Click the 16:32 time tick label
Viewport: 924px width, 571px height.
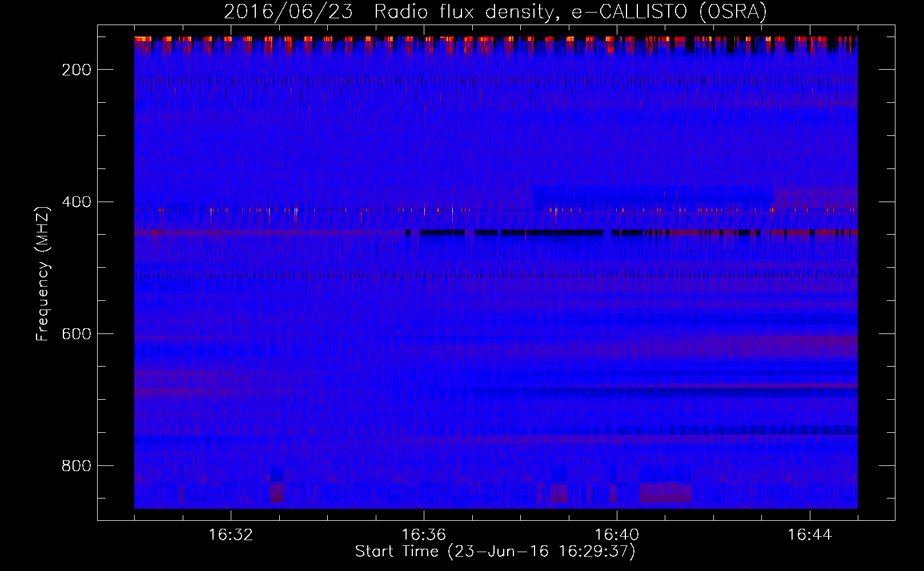coord(231,535)
